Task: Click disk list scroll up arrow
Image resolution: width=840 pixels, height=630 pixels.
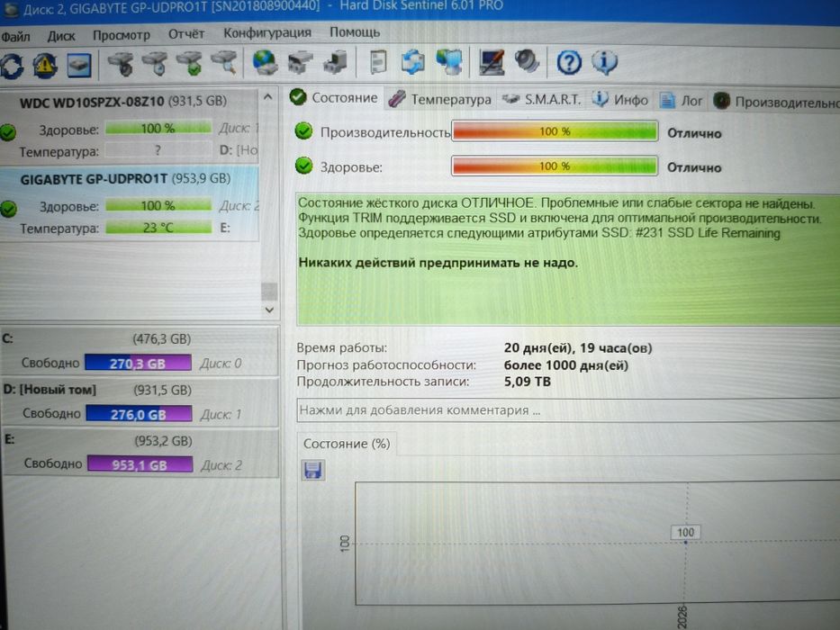Action: (268, 97)
